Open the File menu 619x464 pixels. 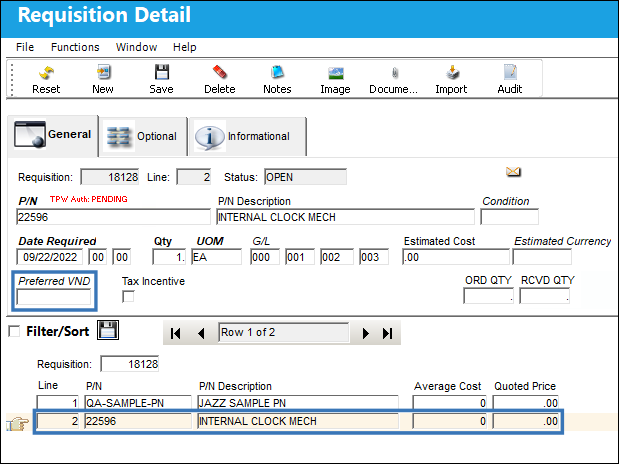(x=25, y=47)
